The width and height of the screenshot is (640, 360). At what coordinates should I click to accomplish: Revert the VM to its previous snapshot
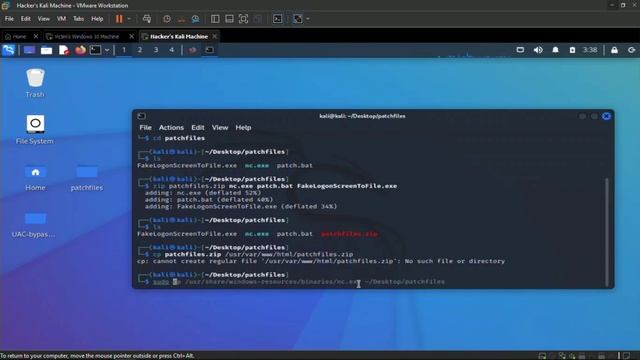[x=181, y=19]
